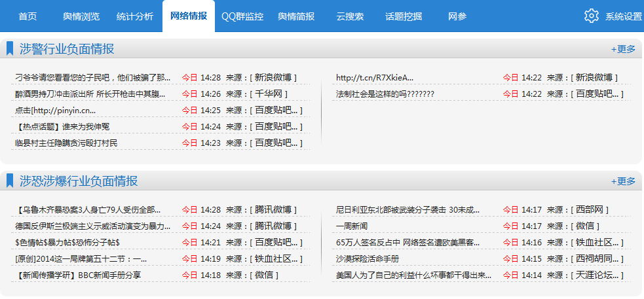Click the 系统设置 gear icon

coord(592,16)
